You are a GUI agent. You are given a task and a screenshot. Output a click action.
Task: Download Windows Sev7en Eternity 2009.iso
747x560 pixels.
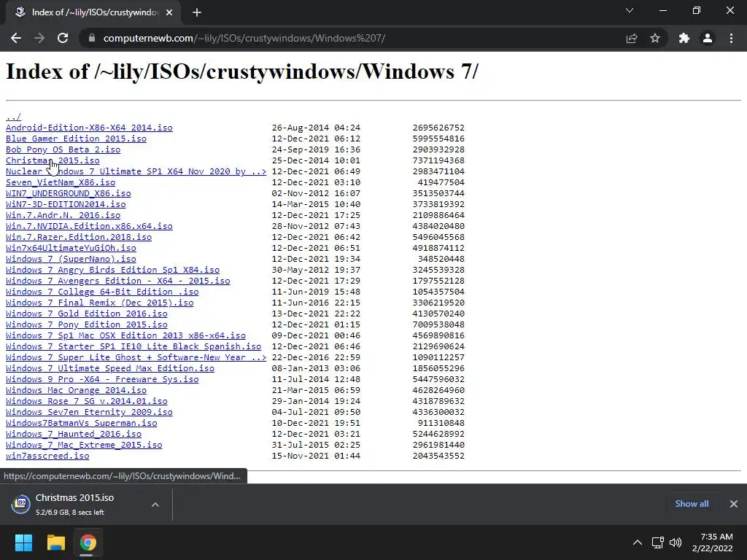[x=89, y=413]
